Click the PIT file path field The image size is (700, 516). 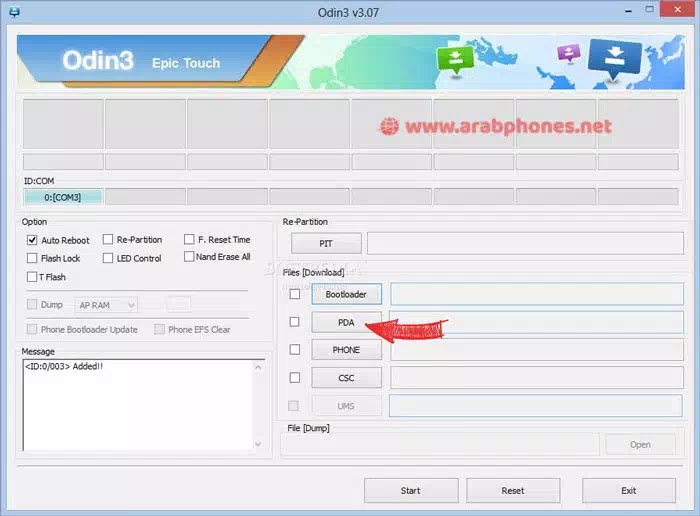tap(525, 243)
